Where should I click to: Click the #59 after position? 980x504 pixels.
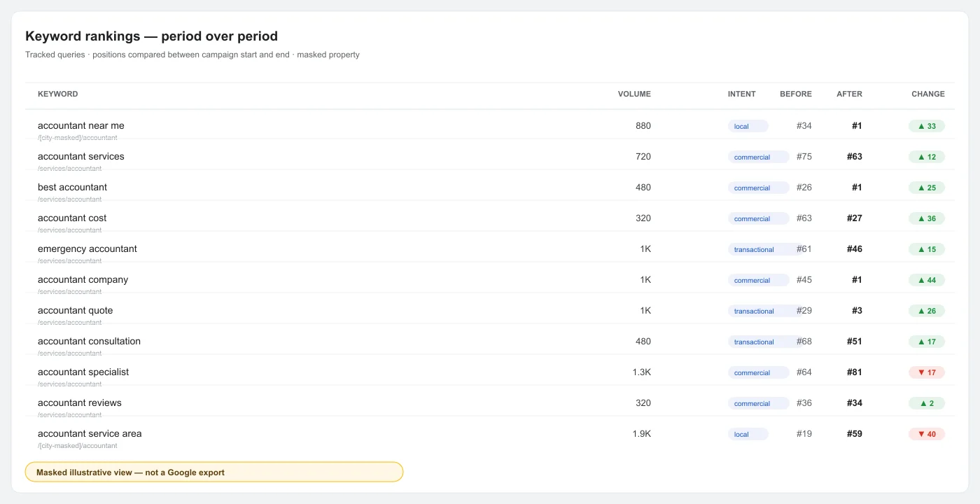855,434
